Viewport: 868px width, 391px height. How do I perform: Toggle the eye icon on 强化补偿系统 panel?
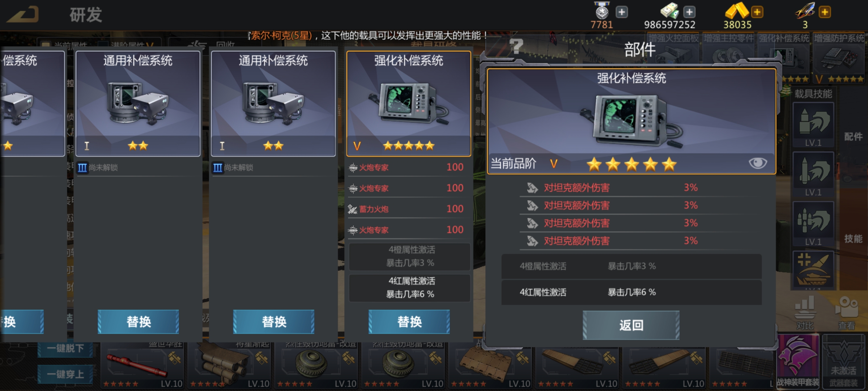pyautogui.click(x=758, y=163)
